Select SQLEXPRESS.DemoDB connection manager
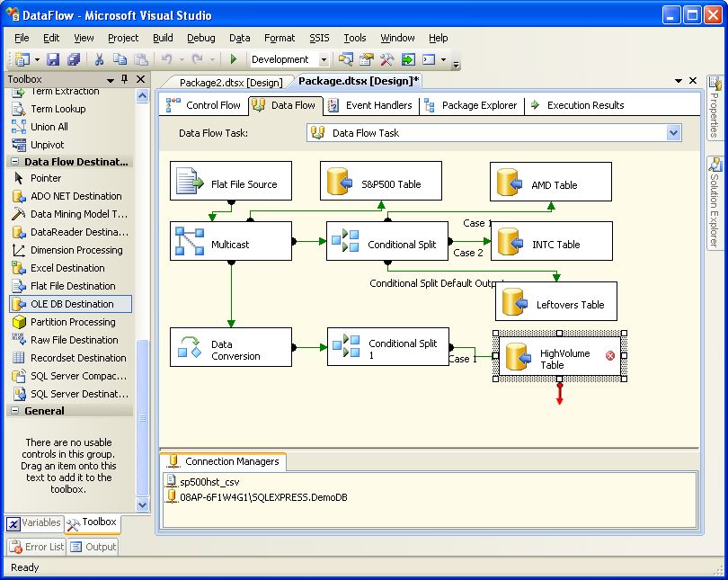Screen dimensions: 728x580 257,497
